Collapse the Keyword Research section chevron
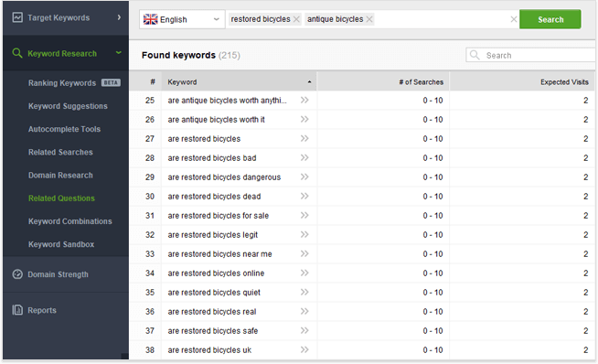 pos(119,53)
